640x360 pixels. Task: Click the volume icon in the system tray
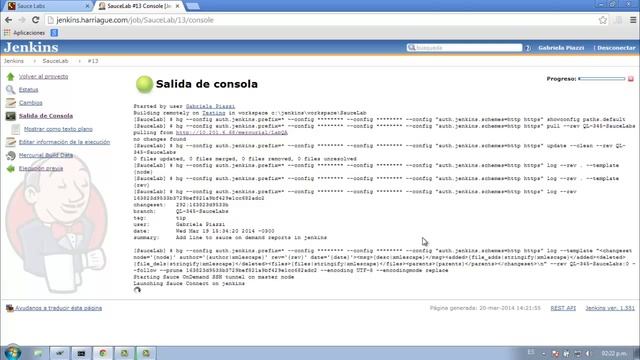588,353
